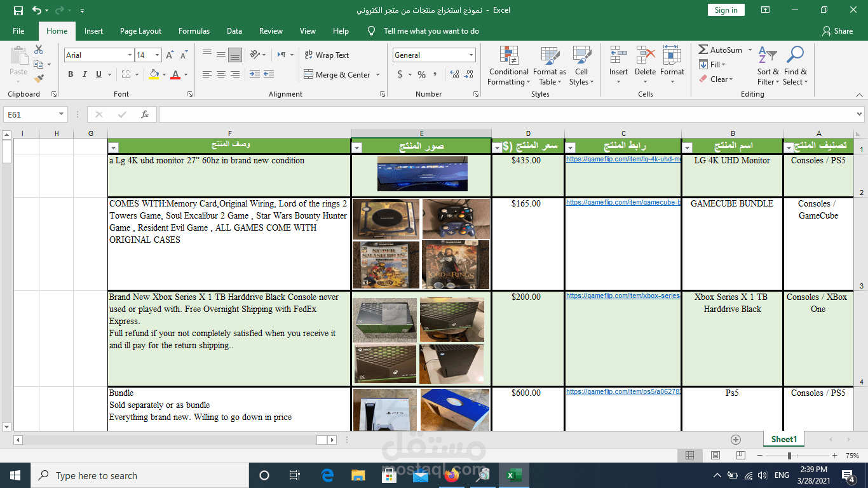Open the File menu

[x=18, y=31]
